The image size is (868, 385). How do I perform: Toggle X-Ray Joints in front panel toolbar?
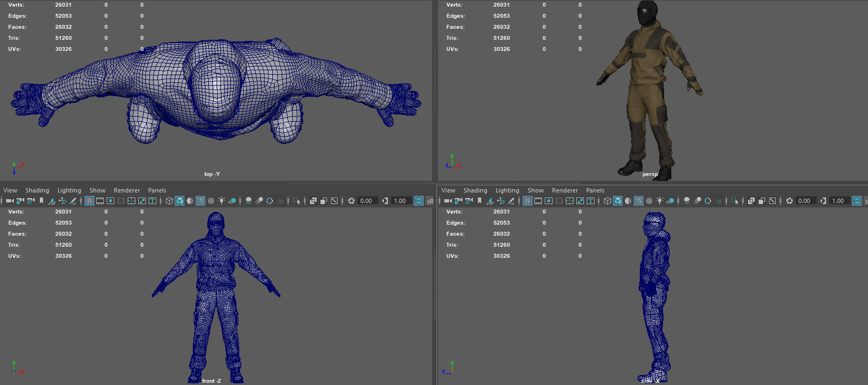(x=334, y=201)
